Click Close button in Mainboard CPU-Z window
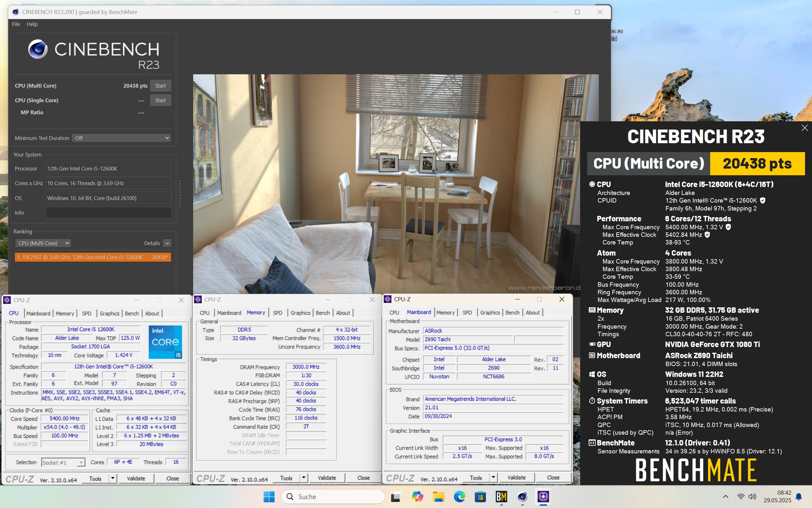 click(x=553, y=478)
